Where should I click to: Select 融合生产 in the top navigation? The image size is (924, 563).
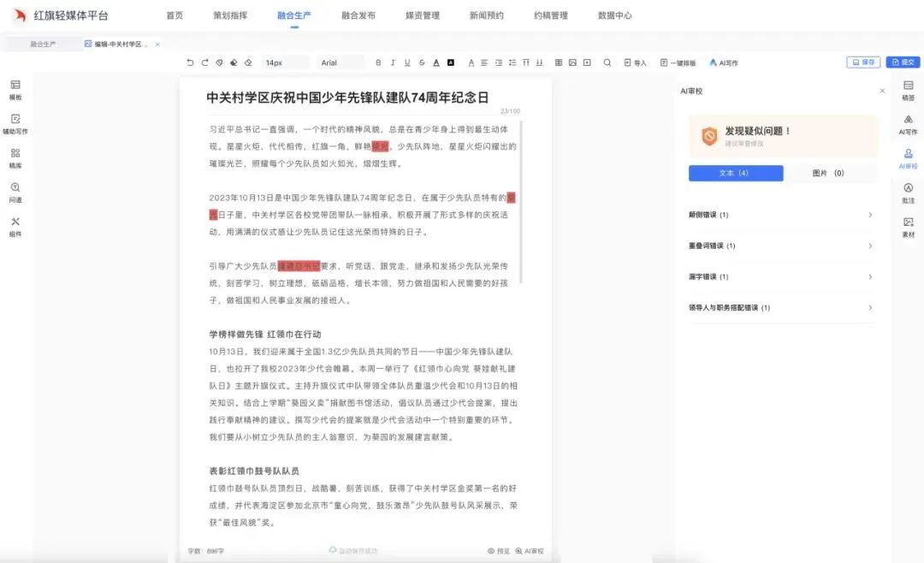294,15
